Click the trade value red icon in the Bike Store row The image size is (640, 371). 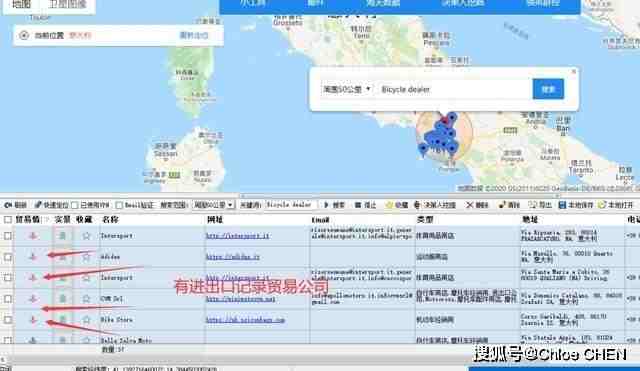pos(33,320)
